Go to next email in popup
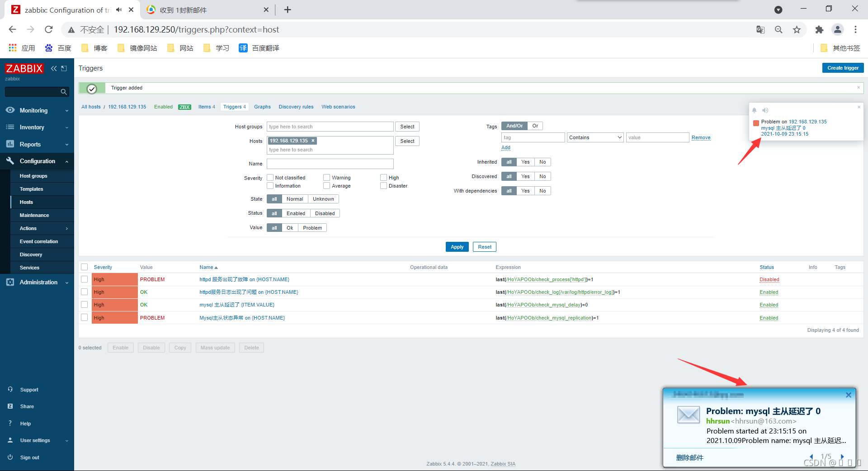Viewport: 868px width, 471px height. click(842, 457)
